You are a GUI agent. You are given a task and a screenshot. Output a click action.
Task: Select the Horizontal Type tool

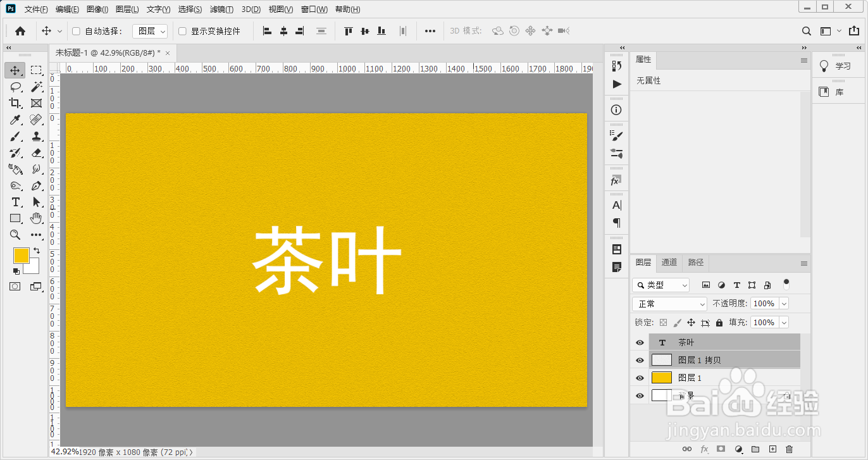pos(15,202)
